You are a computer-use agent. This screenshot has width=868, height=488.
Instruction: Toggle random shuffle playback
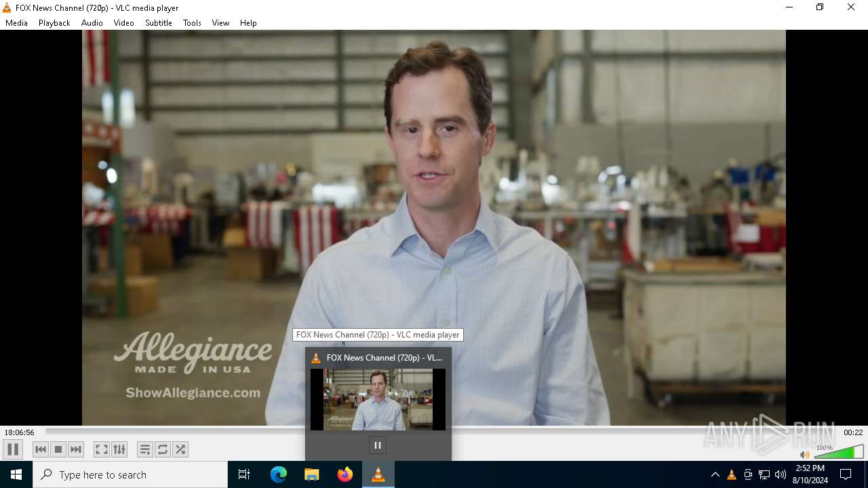pos(180,449)
